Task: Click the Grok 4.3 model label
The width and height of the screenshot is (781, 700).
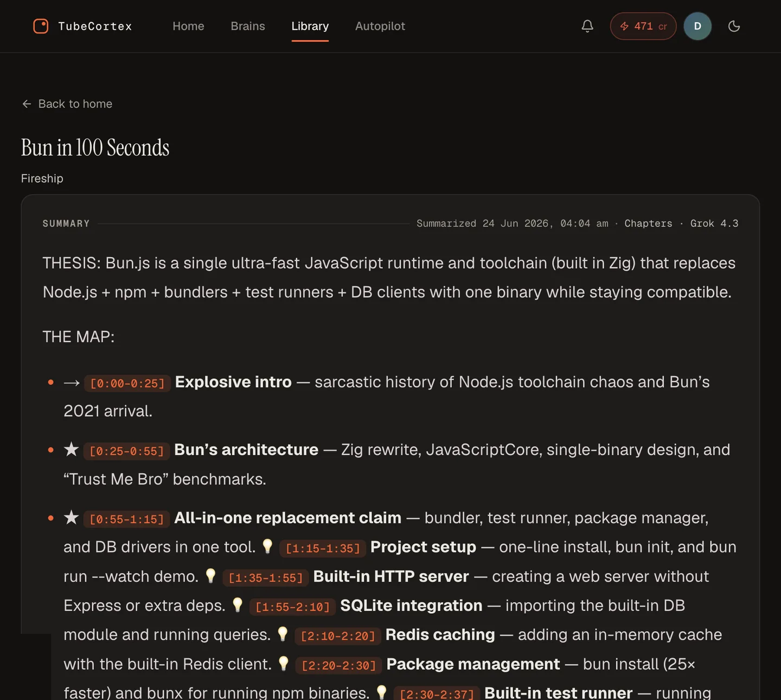Action: tap(714, 224)
